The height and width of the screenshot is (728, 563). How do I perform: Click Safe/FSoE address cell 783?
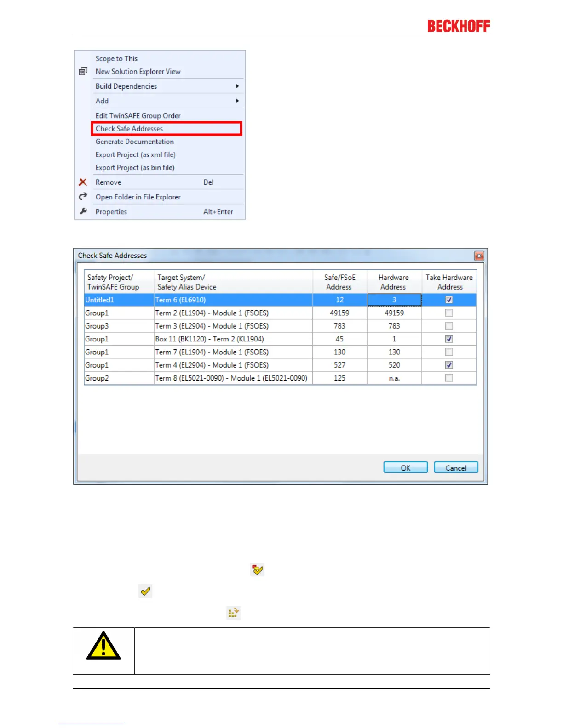click(340, 326)
